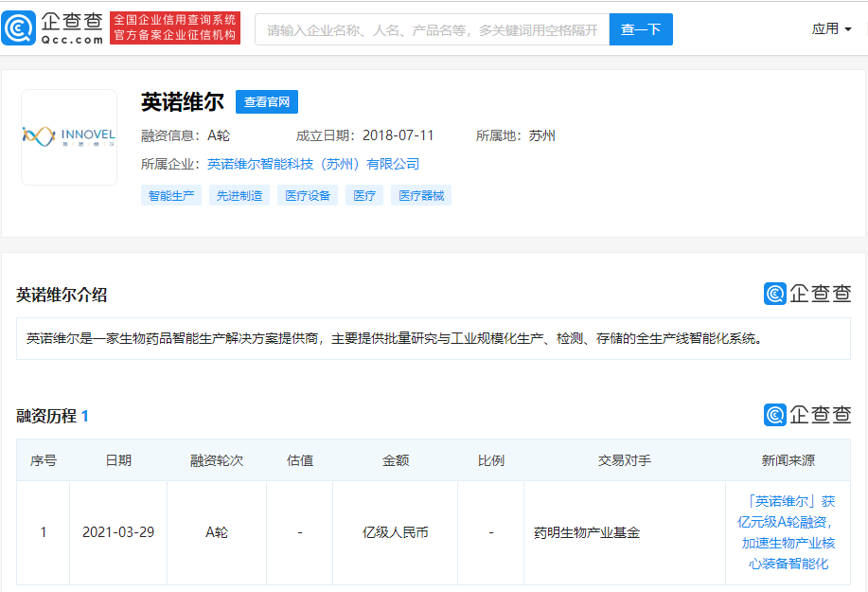The height and width of the screenshot is (592, 868).
Task: Open the 应用 dropdown menu
Action: point(831,28)
